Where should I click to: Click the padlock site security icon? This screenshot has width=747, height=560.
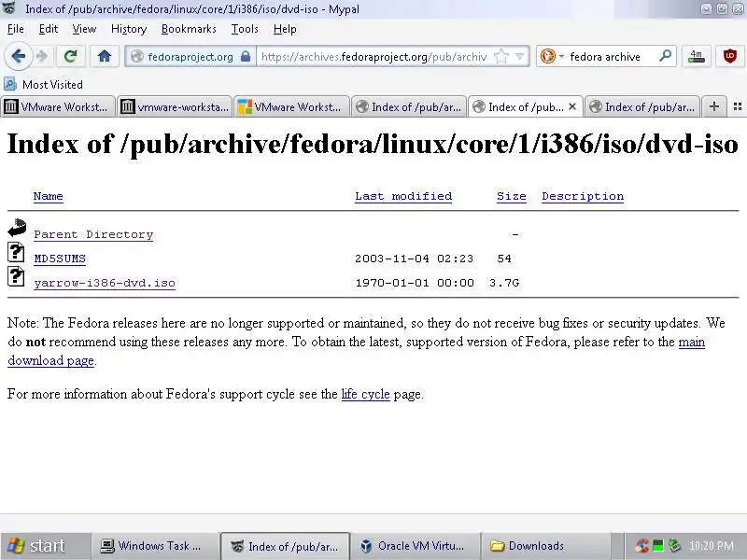[x=246, y=57]
